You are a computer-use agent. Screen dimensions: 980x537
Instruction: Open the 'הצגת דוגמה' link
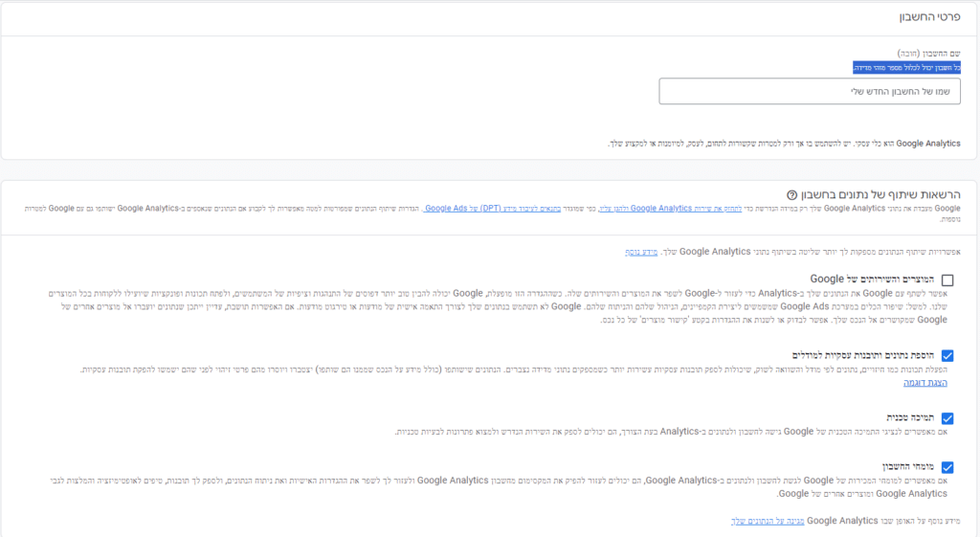(x=925, y=383)
